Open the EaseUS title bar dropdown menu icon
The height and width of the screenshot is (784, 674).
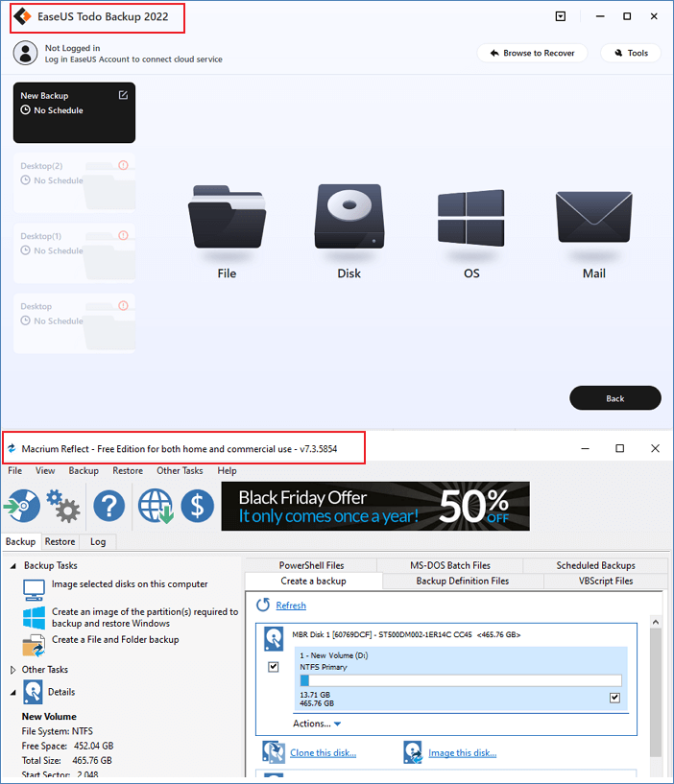[x=561, y=16]
